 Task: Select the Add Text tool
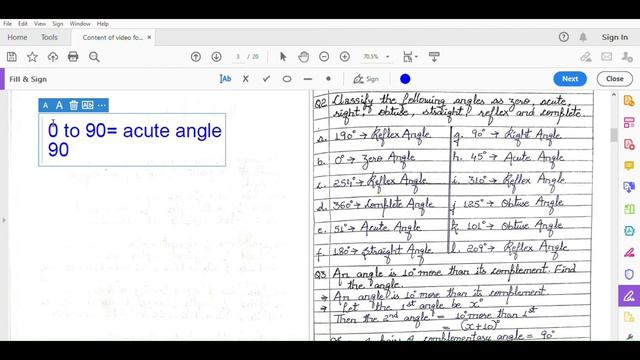tap(225, 79)
